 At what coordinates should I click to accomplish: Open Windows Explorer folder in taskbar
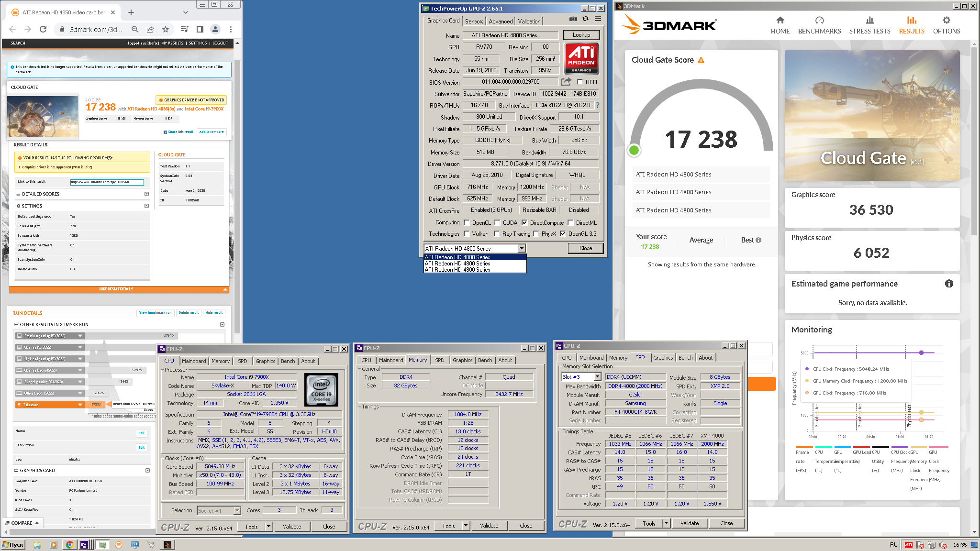point(37,545)
